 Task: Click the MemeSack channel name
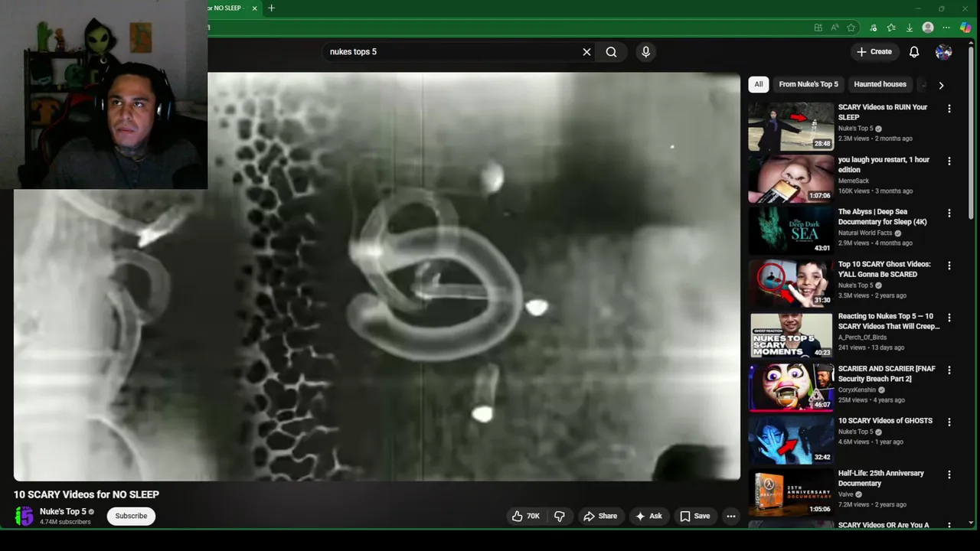[854, 181]
